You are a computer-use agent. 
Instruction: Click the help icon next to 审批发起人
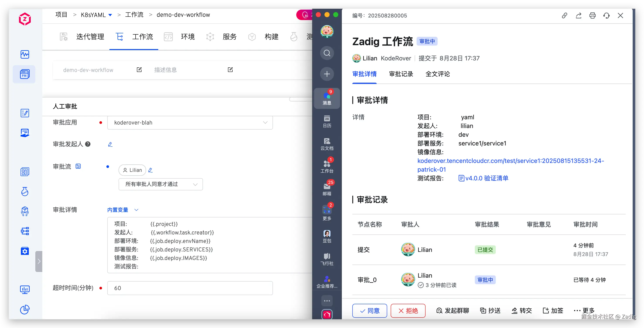point(88,144)
